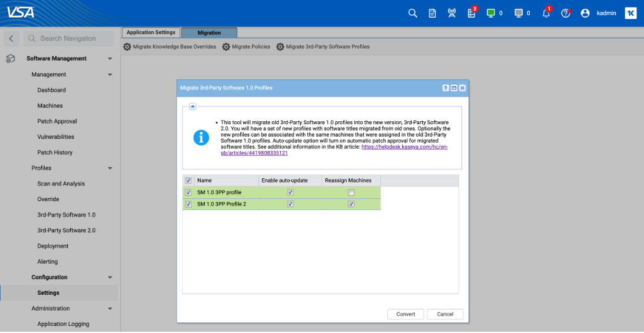The width and height of the screenshot is (644, 333).
Task: Enable Reassign Machines for SM 1.0 3PP profile
Action: tap(351, 192)
